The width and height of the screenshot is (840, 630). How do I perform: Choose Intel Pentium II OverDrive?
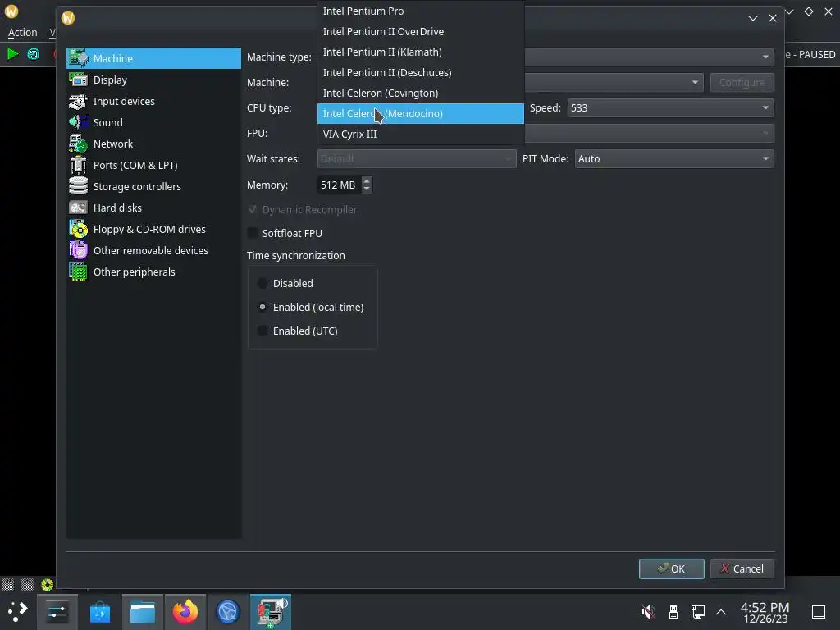tap(421, 32)
